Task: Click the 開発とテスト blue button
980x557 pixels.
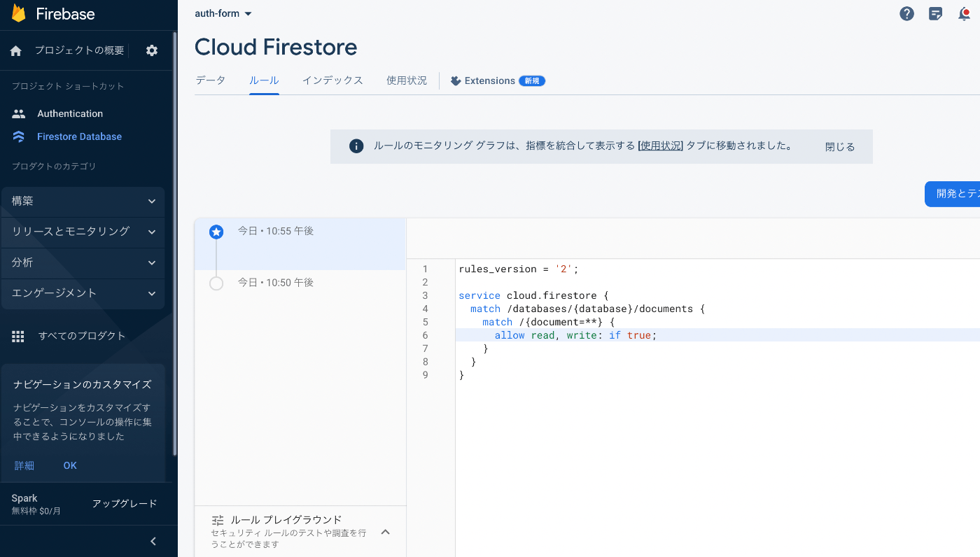Action: click(x=953, y=194)
